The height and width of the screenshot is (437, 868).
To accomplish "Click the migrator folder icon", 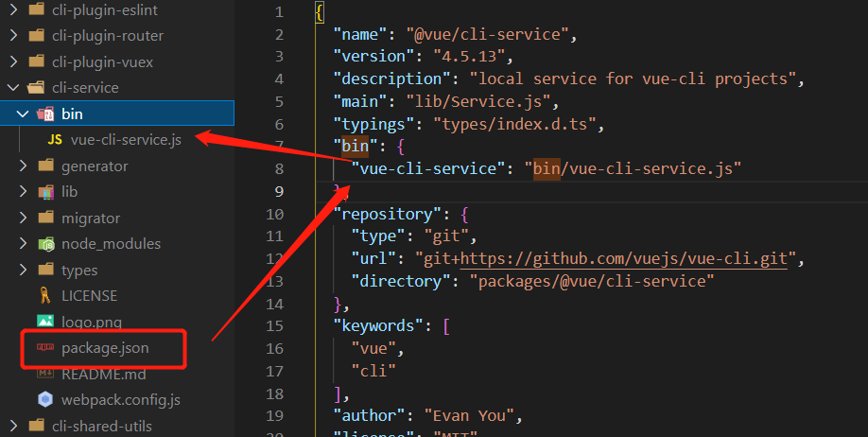I will point(46,218).
